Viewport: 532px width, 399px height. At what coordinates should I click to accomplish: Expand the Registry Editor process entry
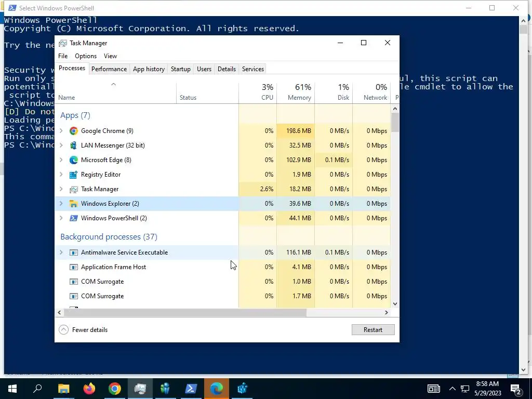click(x=61, y=175)
